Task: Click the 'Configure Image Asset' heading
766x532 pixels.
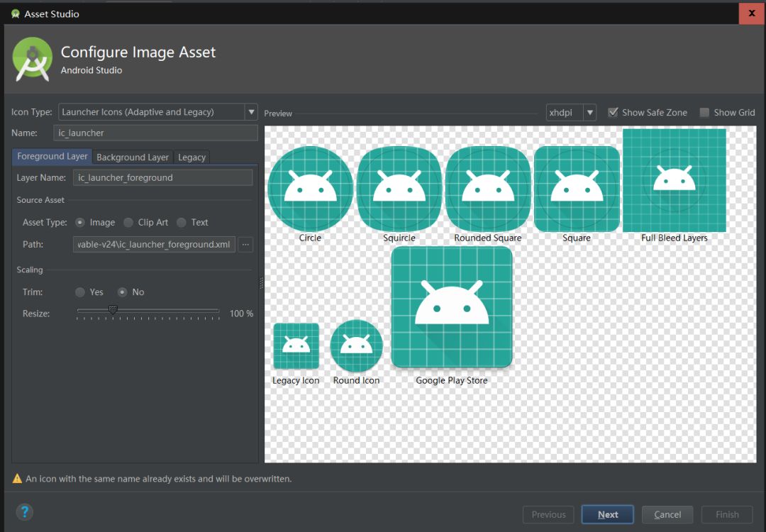Action: [x=138, y=52]
